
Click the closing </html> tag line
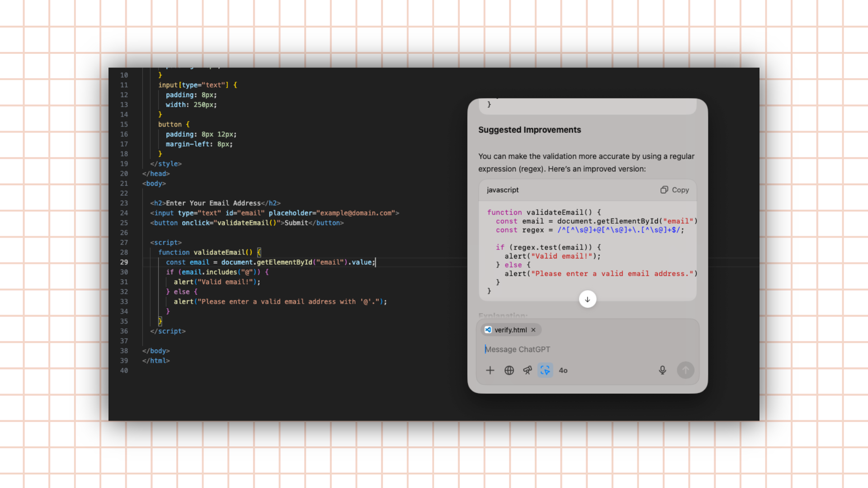click(156, 361)
